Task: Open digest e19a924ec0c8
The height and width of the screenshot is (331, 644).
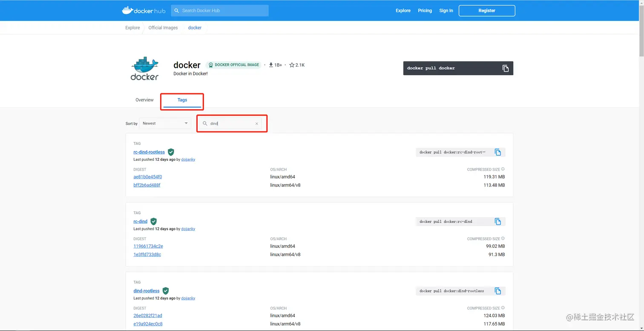Action: click(x=148, y=324)
